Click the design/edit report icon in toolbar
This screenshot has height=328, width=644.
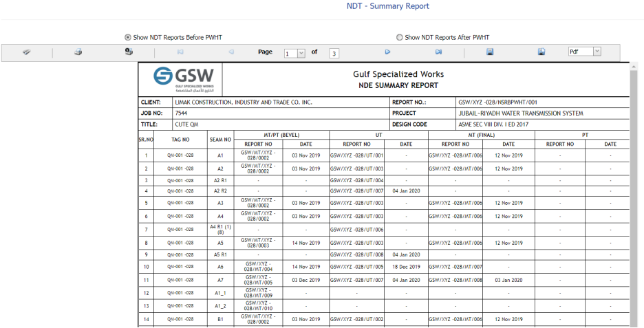pyautogui.click(x=26, y=52)
